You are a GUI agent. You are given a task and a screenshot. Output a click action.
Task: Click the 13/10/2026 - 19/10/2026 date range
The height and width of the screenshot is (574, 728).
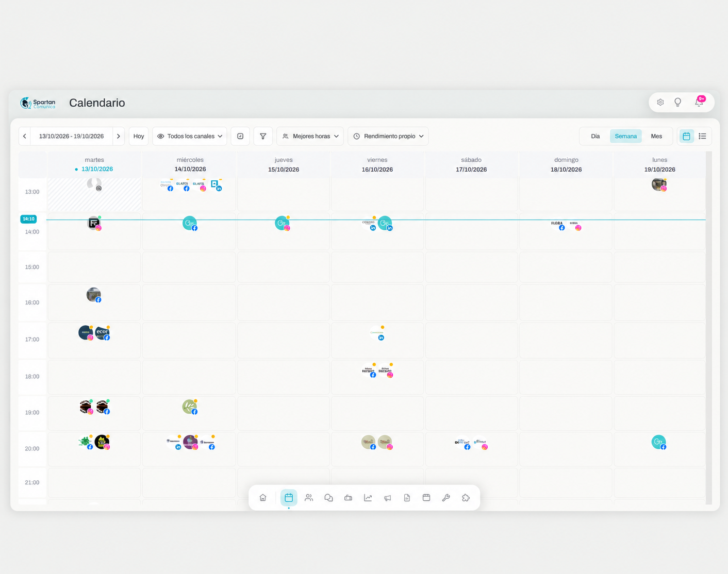pos(72,136)
